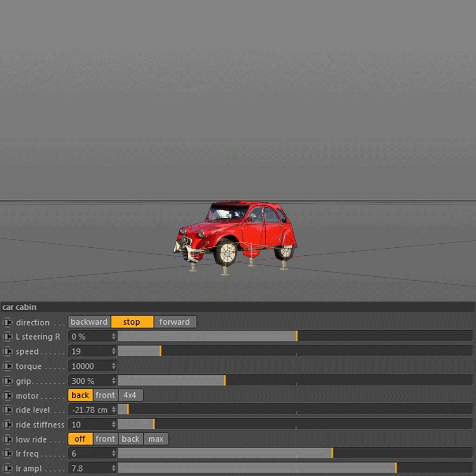Click the grip value stepper arrows
This screenshot has height=476, width=476.
(x=114, y=380)
